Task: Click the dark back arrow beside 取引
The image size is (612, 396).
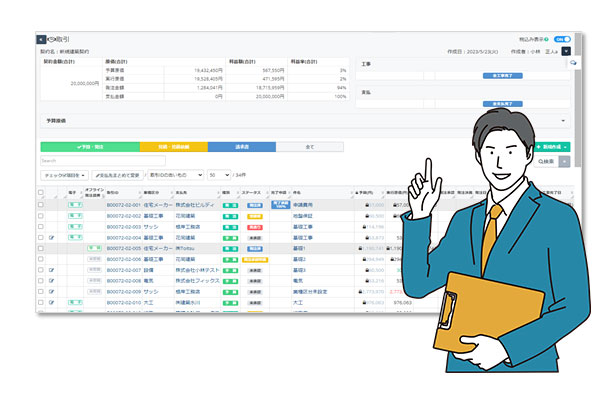Action: [x=41, y=39]
